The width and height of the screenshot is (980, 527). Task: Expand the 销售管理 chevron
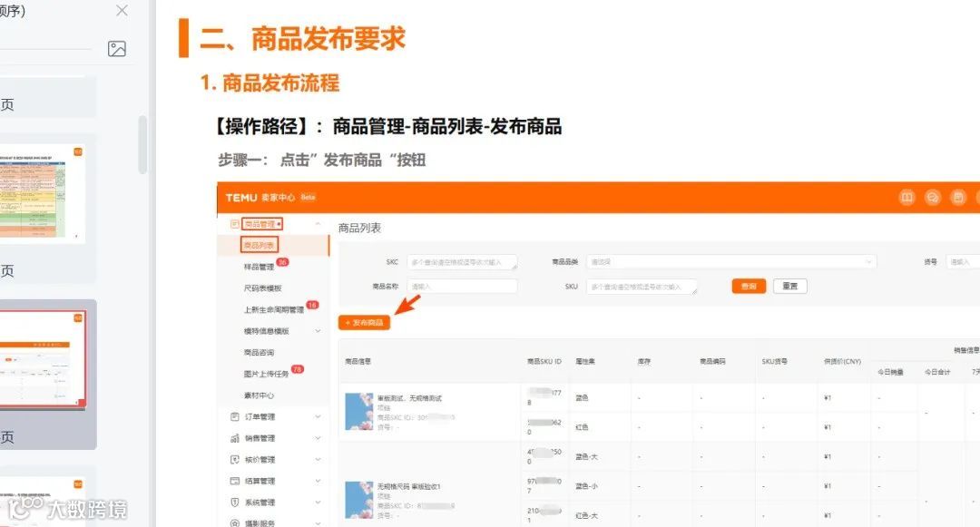tap(318, 438)
